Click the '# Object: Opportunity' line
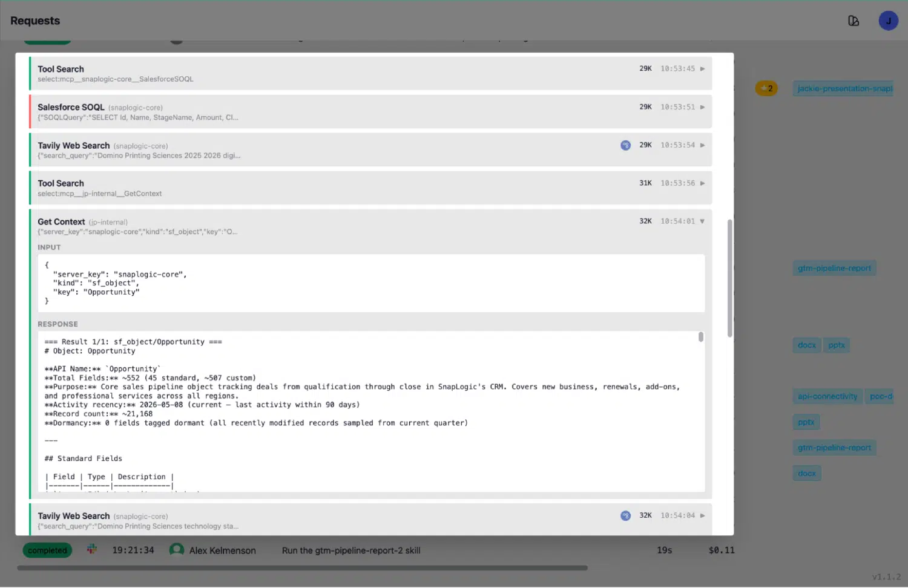908x588 pixels. click(x=90, y=351)
